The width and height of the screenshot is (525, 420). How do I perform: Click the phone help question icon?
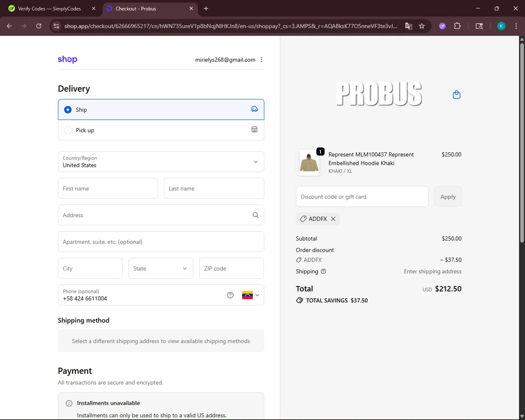coord(230,295)
